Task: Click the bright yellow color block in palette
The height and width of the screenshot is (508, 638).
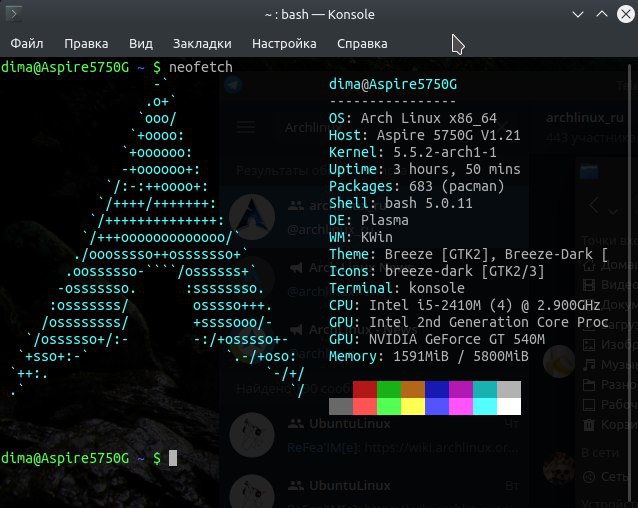Action: click(413, 406)
